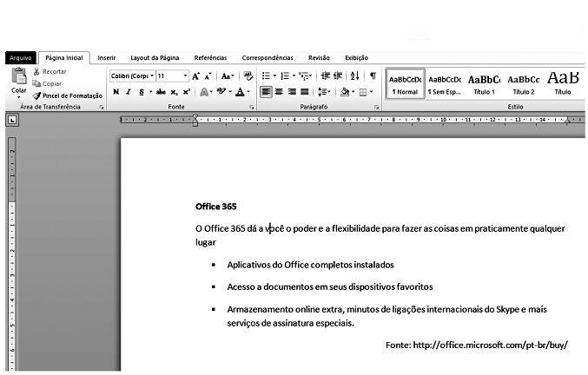
Task: Activate Pincel de Formatação brush
Action: [x=68, y=95]
